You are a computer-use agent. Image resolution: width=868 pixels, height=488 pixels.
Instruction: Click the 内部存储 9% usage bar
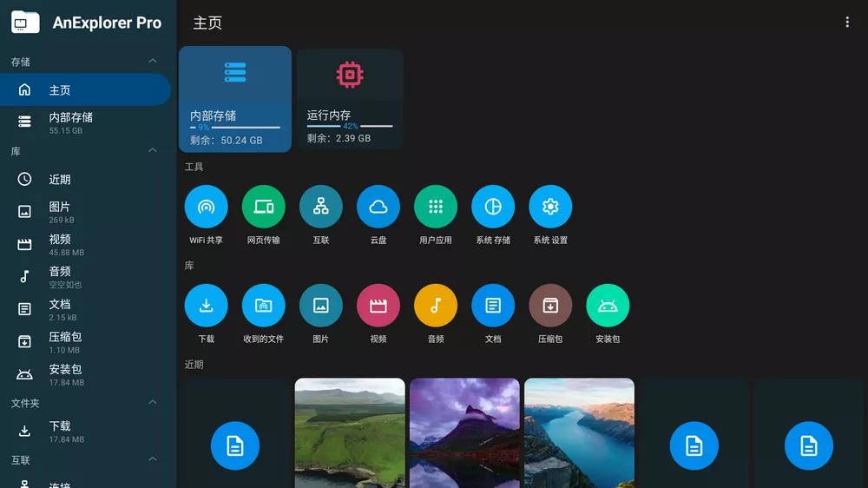235,128
